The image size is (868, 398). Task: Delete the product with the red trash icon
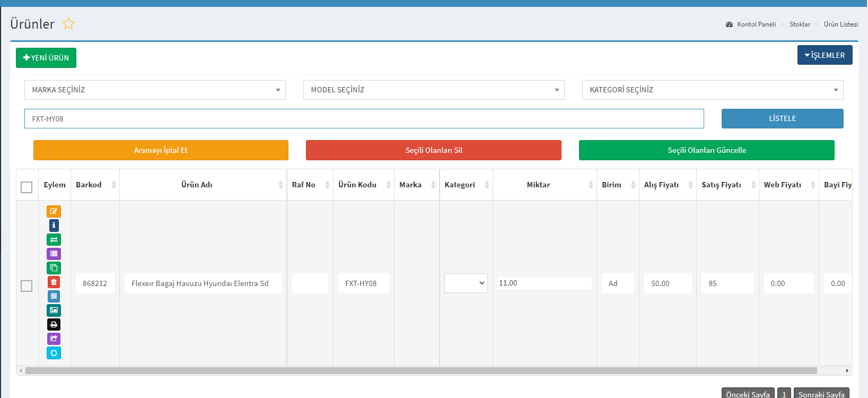pyautogui.click(x=54, y=282)
